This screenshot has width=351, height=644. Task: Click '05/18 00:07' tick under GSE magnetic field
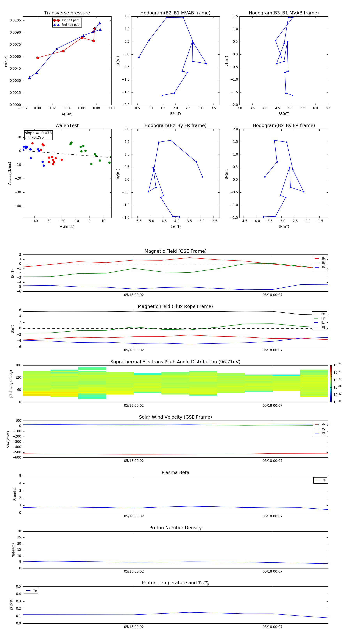[x=272, y=295]
